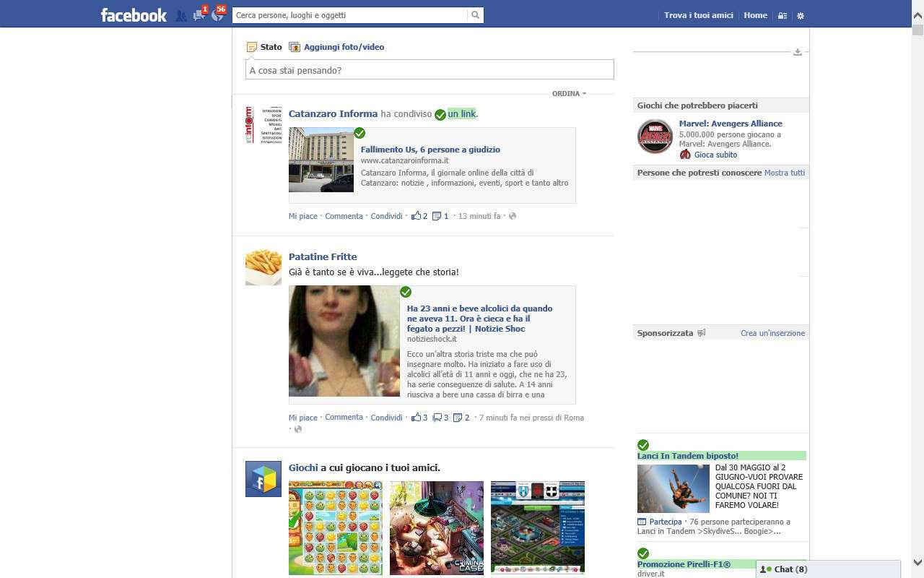Open the "Fallimento Us, 6 persone a giudizio" article
This screenshot has height=578, width=924.
pyautogui.click(x=430, y=150)
